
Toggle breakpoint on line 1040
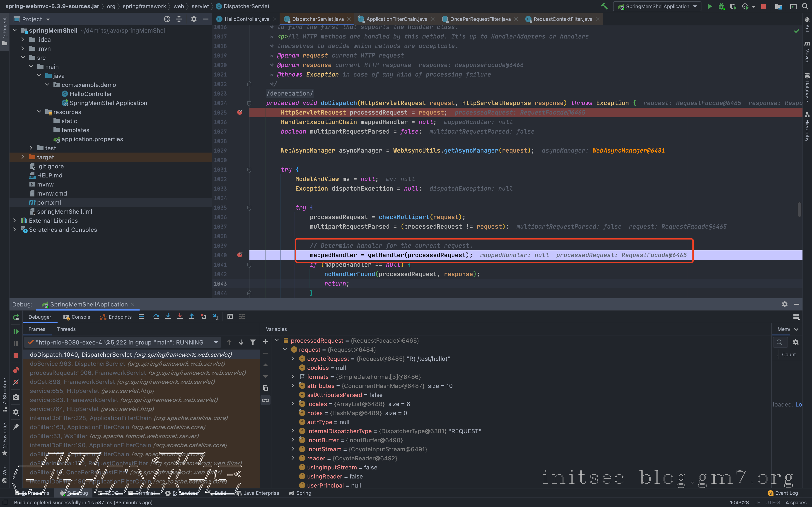[x=239, y=255]
